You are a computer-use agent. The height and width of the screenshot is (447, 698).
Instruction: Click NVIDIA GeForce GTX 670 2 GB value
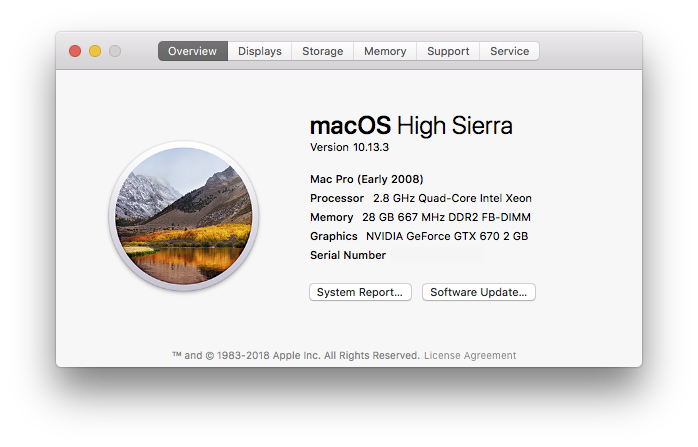click(x=447, y=236)
